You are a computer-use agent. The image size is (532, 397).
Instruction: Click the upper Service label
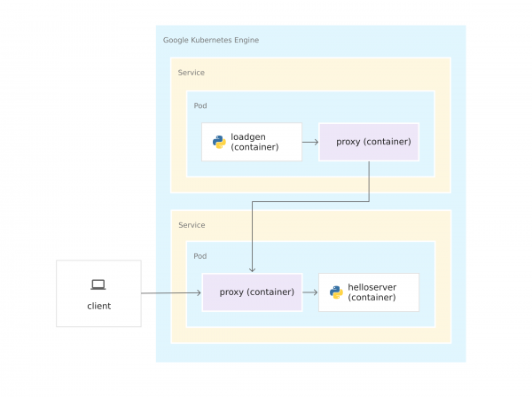coord(192,73)
